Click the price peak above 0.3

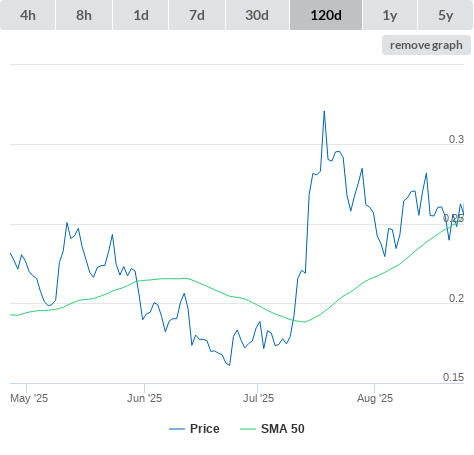pos(324,112)
